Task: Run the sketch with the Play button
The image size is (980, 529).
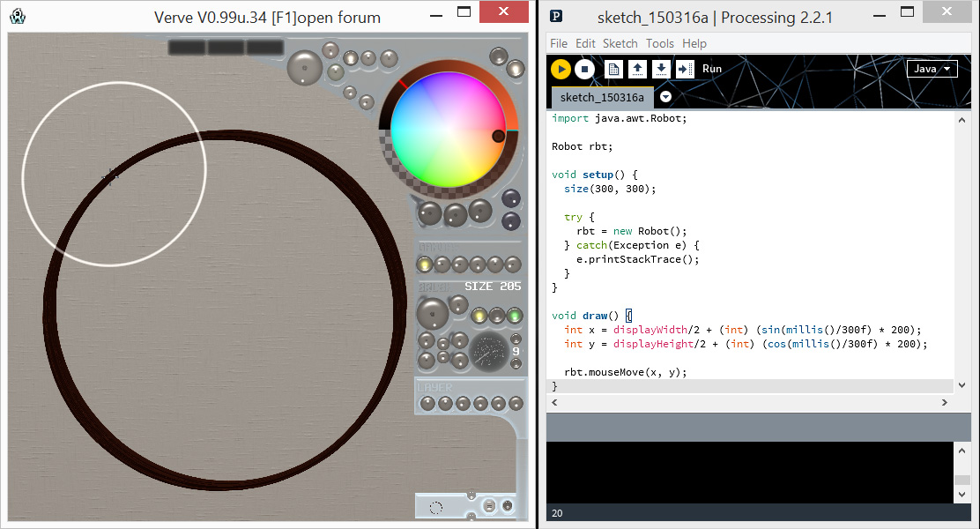Action: point(561,69)
